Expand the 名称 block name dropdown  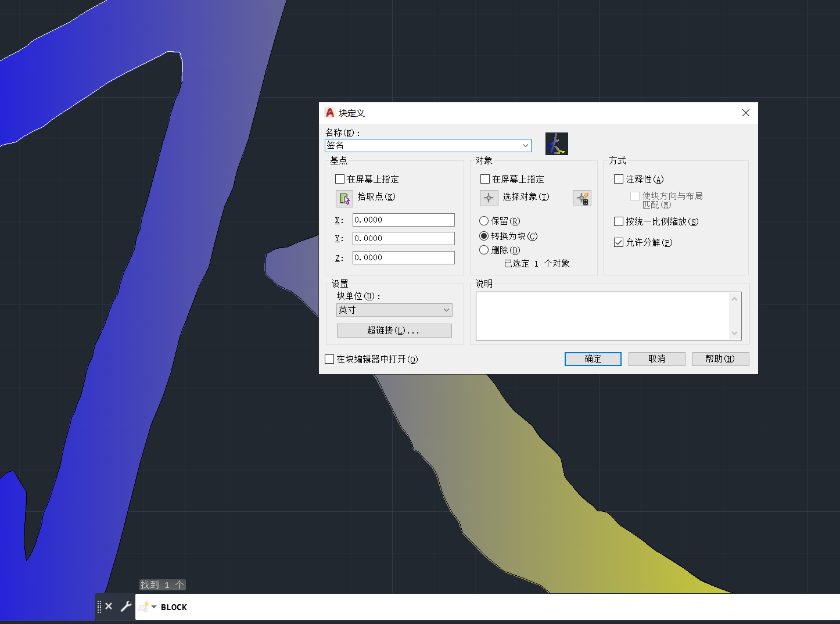click(525, 145)
